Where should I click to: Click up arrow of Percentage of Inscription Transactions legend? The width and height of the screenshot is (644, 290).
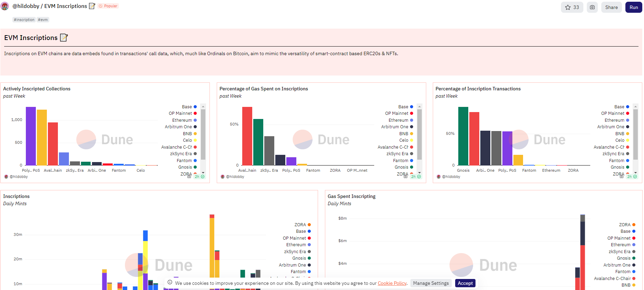pos(636,107)
